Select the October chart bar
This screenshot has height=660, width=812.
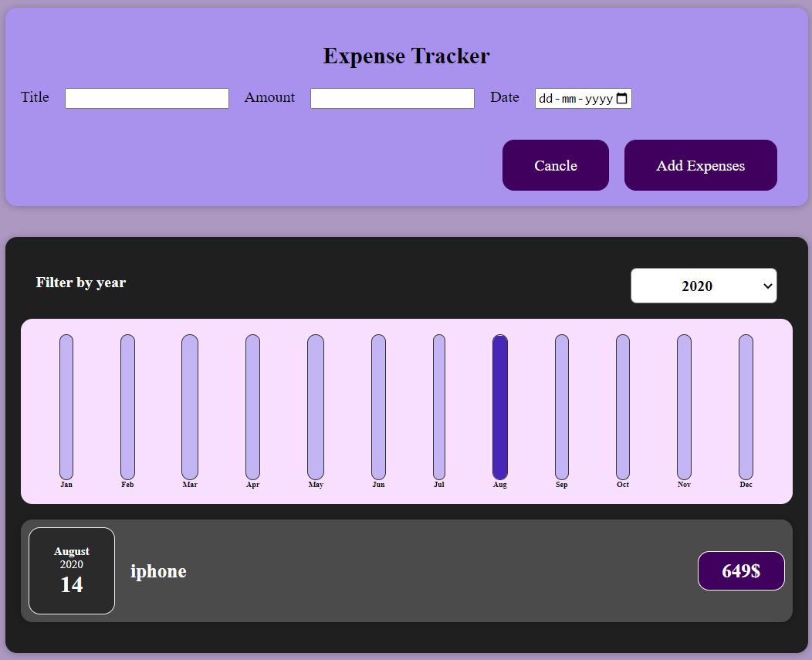click(x=622, y=405)
